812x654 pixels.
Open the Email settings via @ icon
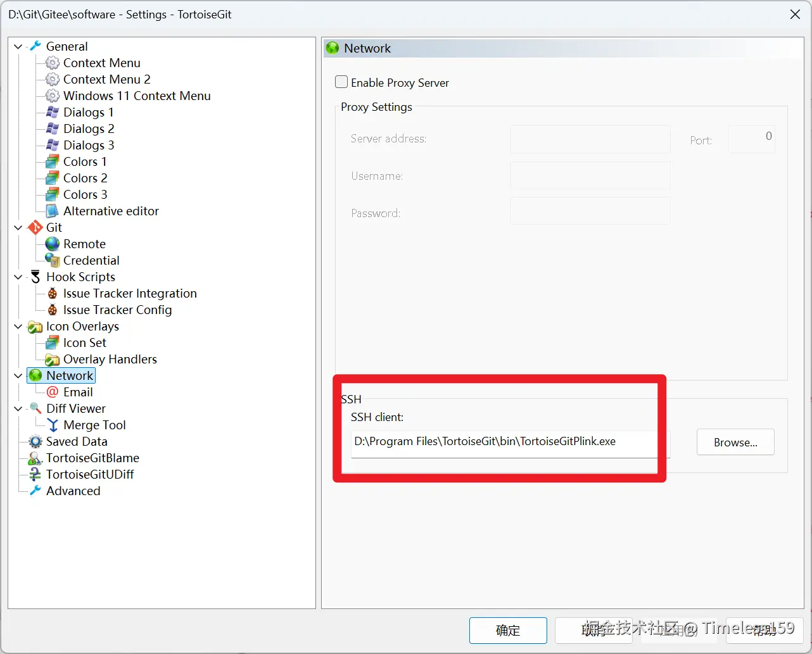pyautogui.click(x=53, y=392)
